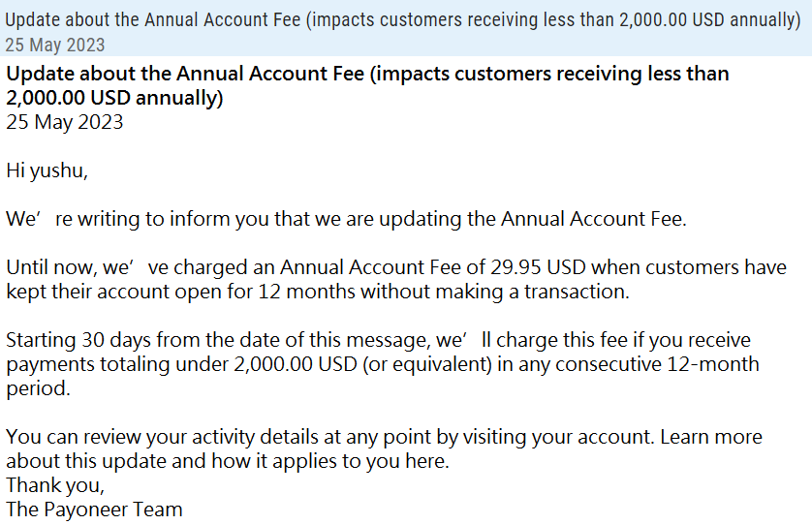Click the bold title's second line "2,000.00 USD annually)"
Viewport: 812px width, 525px height.
click(114, 97)
